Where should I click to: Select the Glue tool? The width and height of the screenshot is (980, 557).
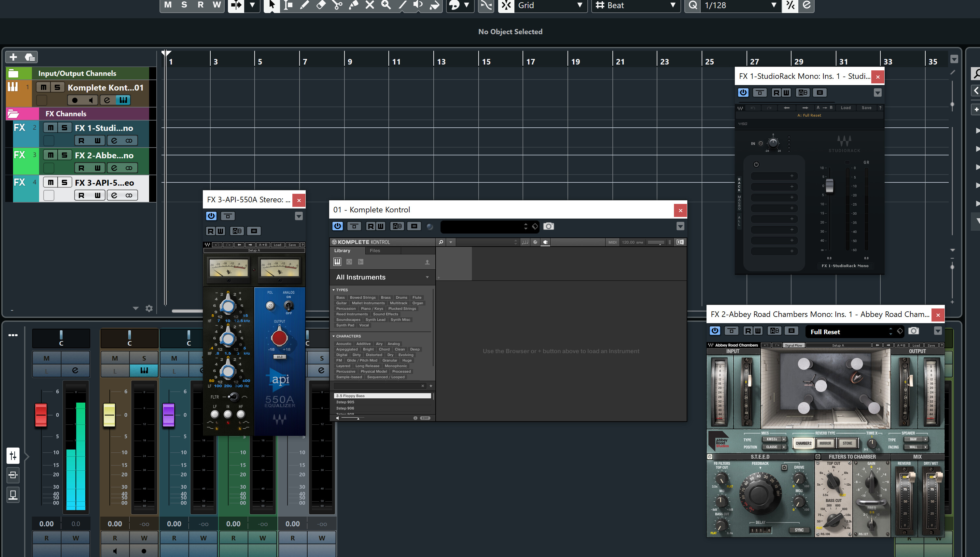[353, 5]
